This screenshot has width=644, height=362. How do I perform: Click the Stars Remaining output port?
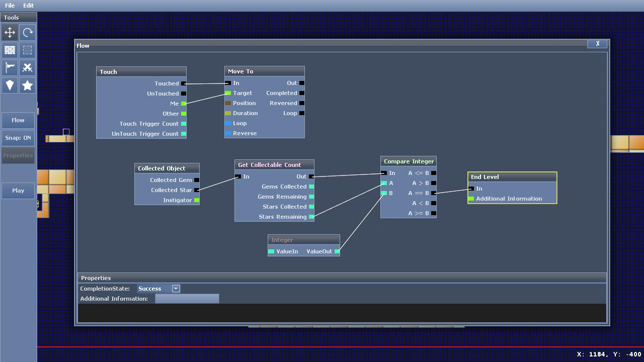[x=311, y=217]
